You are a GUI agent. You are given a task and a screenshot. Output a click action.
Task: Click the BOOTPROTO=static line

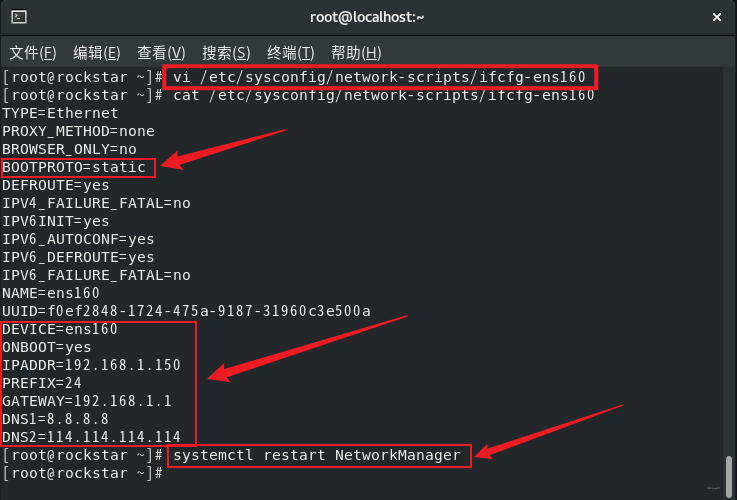(79, 167)
